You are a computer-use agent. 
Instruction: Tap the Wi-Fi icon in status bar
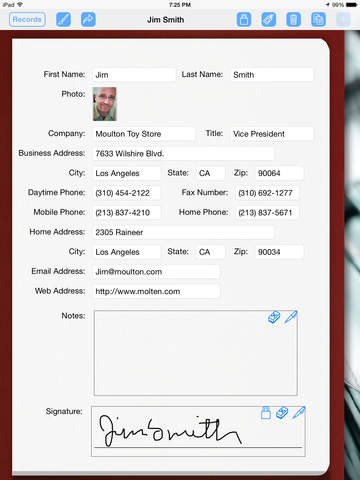(x=20, y=5)
